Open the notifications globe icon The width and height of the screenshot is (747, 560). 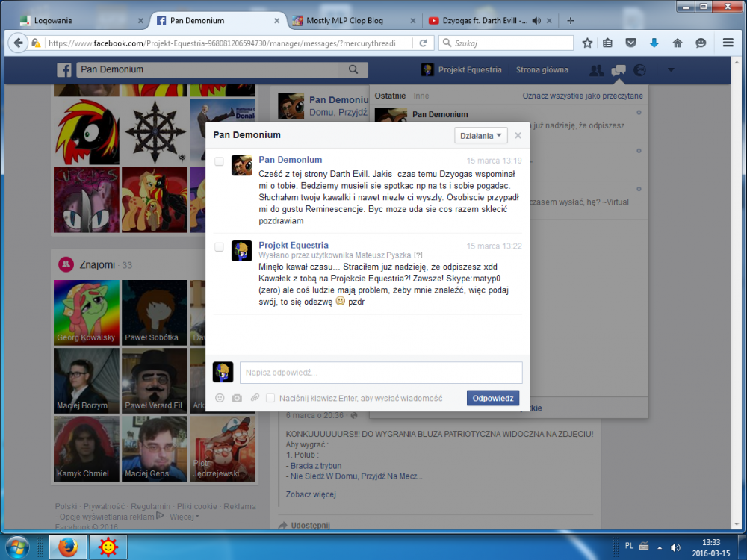[639, 70]
